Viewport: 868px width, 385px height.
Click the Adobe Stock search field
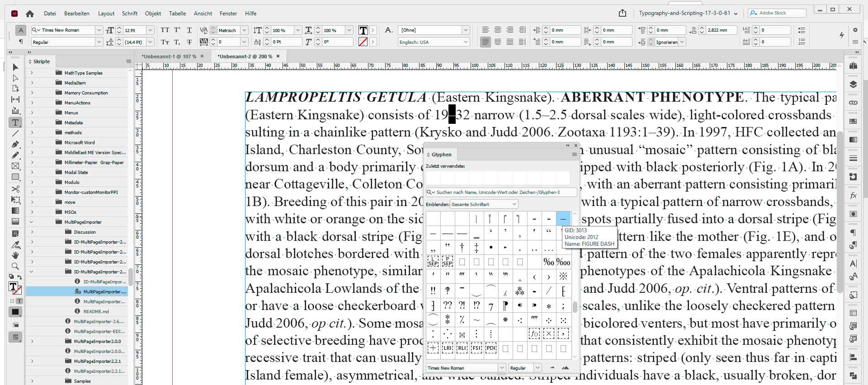point(777,13)
